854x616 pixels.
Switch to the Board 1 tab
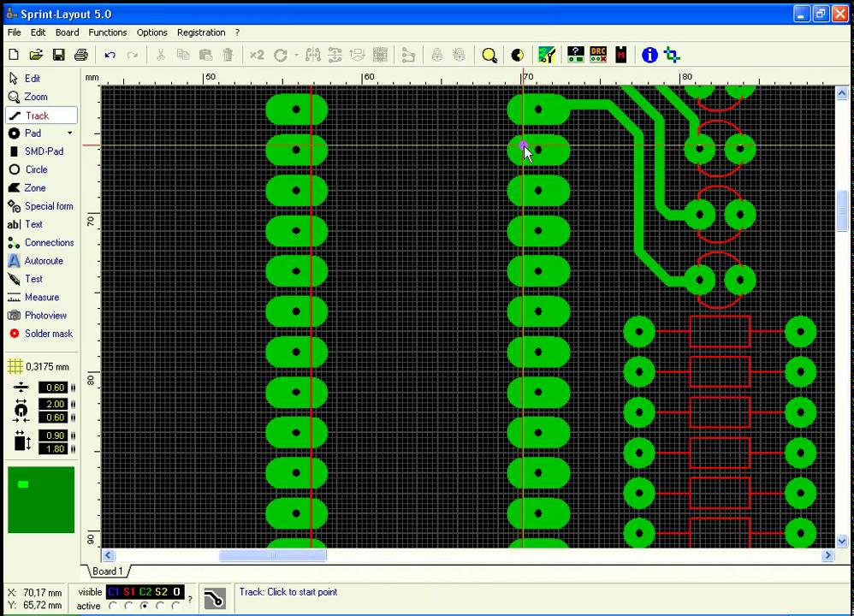107,572
